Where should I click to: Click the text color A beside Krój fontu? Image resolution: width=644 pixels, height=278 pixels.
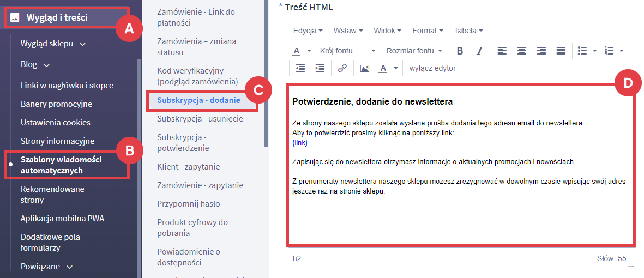click(x=297, y=51)
